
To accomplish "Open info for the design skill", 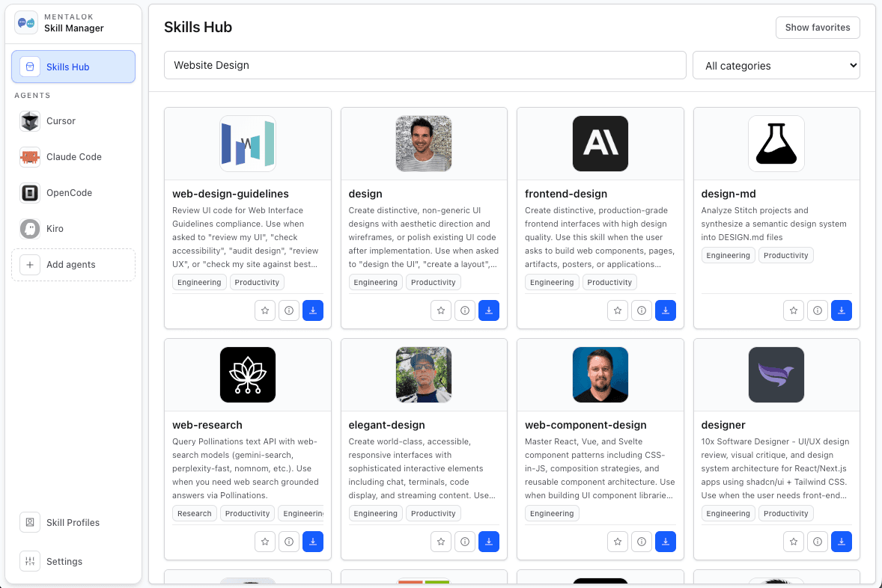I will (465, 310).
